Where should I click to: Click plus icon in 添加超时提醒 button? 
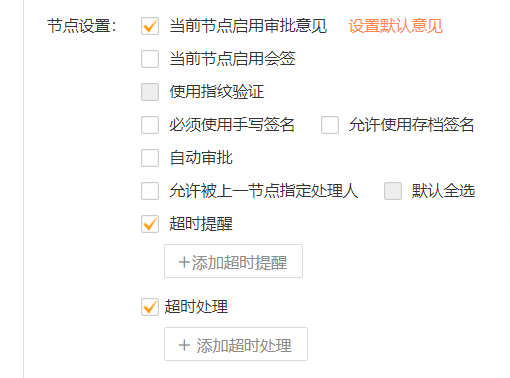pyautogui.click(x=184, y=262)
